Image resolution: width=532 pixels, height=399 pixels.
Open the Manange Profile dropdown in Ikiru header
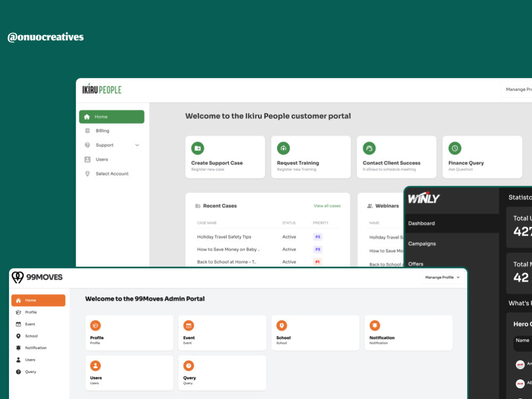(x=517, y=89)
